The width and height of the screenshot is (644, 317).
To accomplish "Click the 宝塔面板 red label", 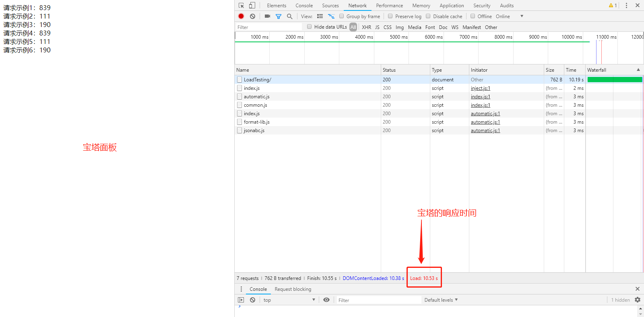I will (x=100, y=147).
